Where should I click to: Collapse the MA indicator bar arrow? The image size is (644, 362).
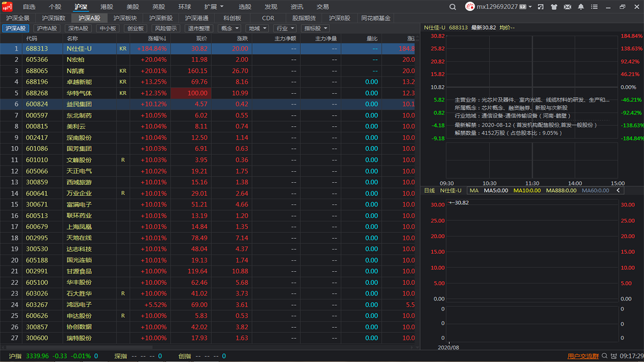618,191
